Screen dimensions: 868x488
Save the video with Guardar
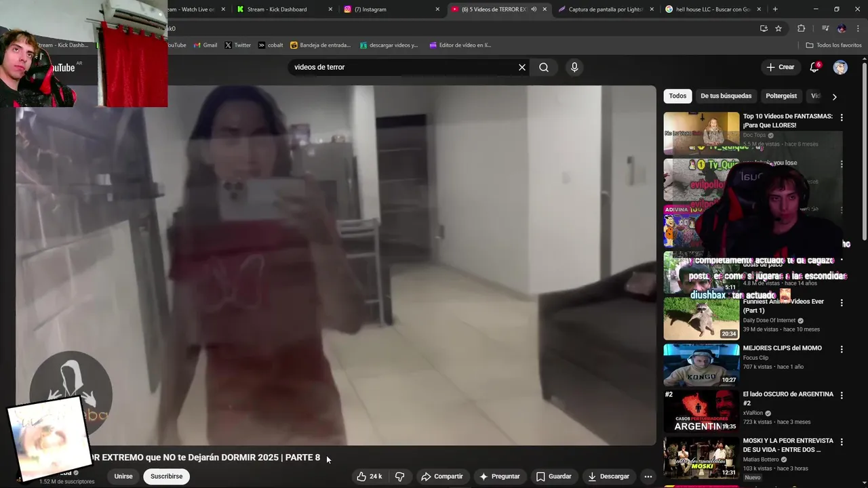click(553, 476)
